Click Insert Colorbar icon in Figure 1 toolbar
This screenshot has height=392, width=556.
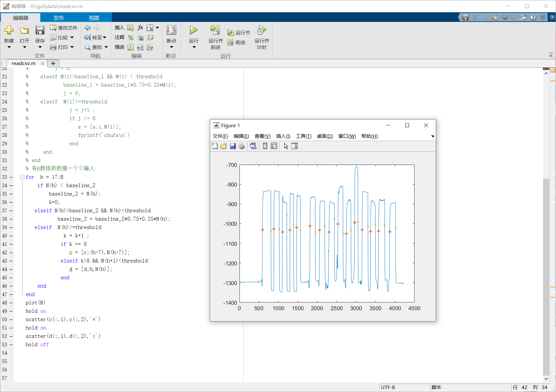point(265,146)
